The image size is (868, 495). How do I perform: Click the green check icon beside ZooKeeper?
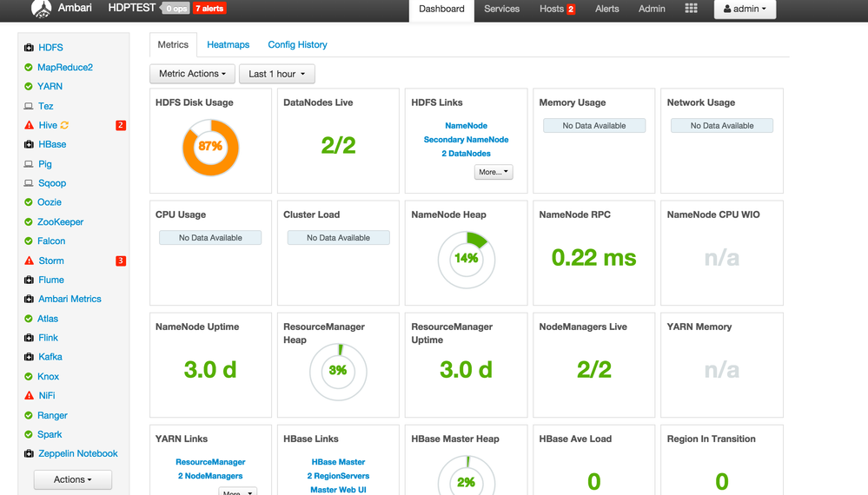coord(28,221)
